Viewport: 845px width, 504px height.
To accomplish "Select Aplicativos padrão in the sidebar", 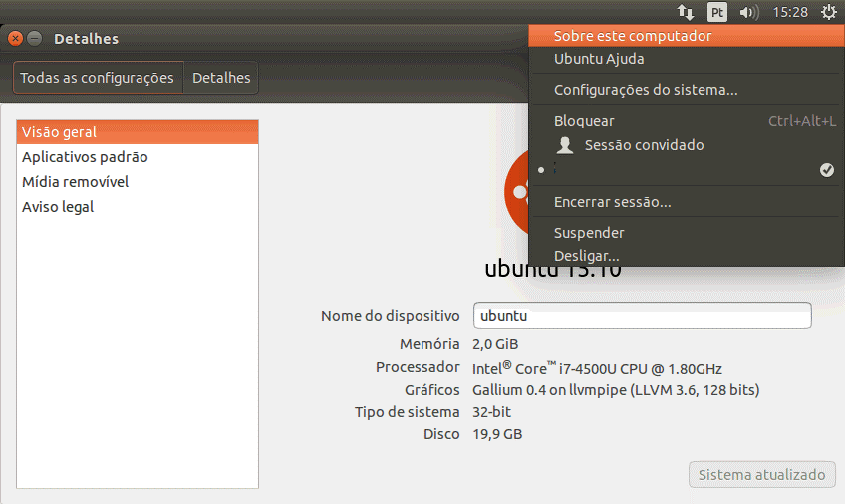I will click(x=85, y=157).
